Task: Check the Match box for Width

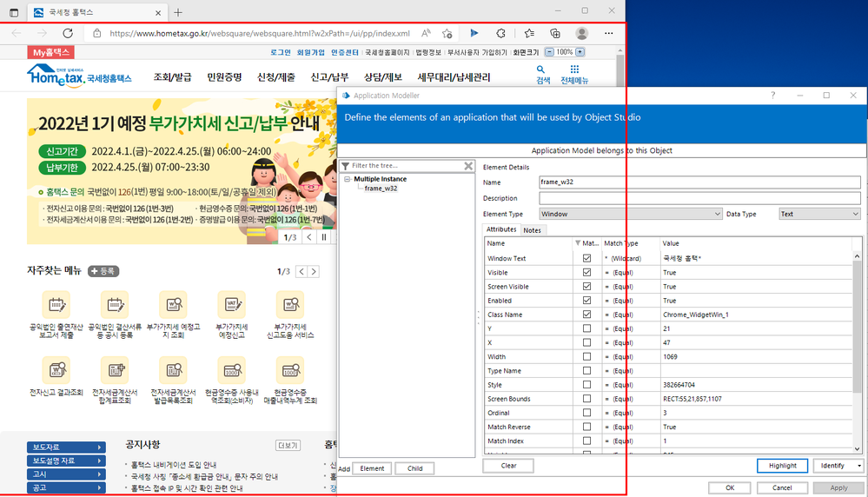Action: coord(586,356)
